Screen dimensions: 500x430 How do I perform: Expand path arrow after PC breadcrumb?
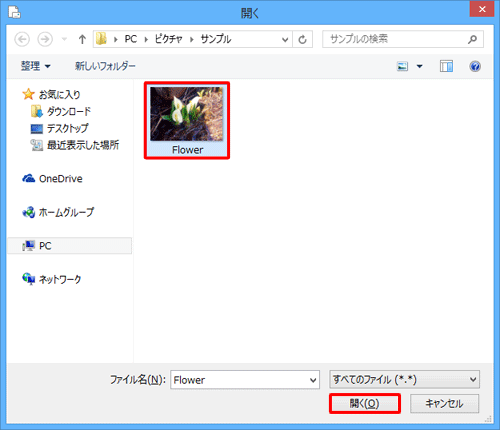(x=146, y=39)
